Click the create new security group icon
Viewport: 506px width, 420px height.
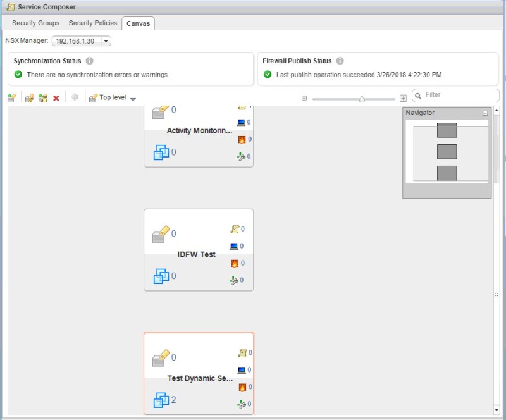pyautogui.click(x=11, y=98)
